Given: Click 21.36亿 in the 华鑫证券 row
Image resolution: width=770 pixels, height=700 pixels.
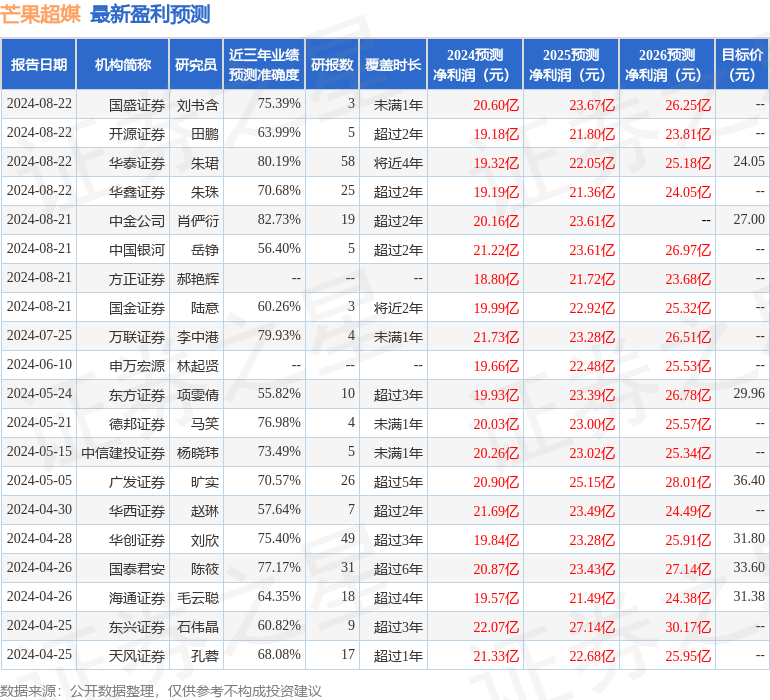Looking at the screenshot, I should [x=592, y=192].
